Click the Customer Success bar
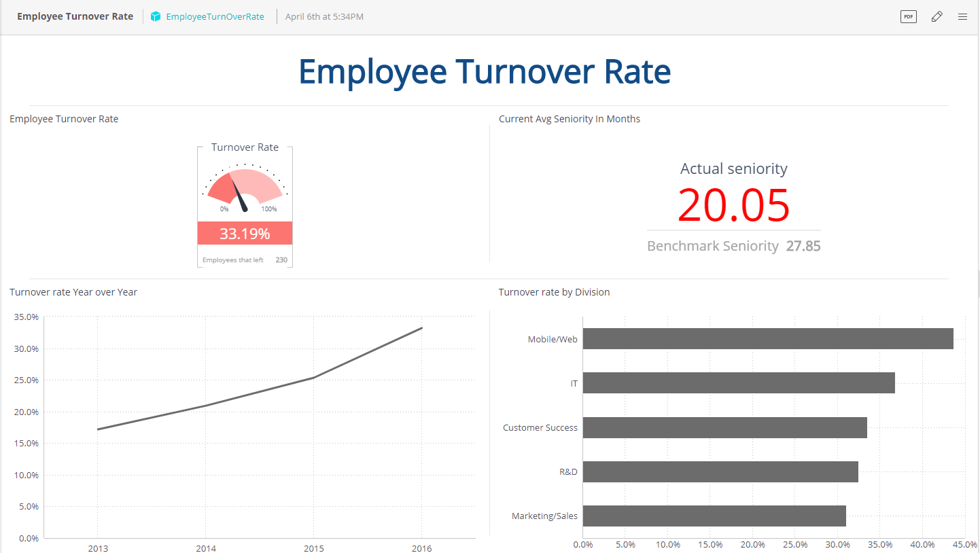 (724, 427)
